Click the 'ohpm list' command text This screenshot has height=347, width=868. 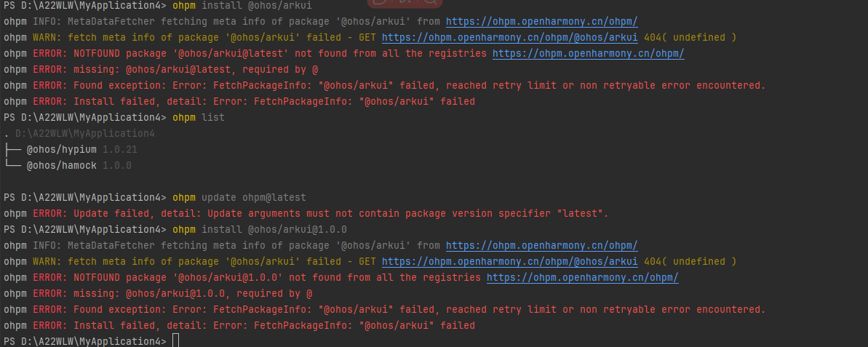(x=199, y=117)
